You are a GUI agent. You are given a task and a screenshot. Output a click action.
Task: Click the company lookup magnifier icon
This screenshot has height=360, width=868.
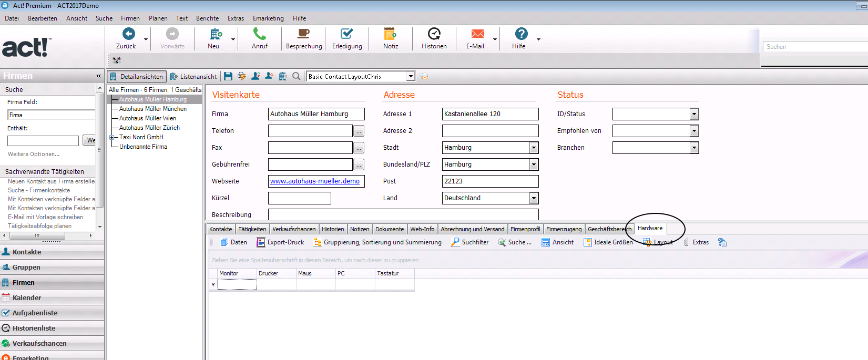click(x=297, y=76)
